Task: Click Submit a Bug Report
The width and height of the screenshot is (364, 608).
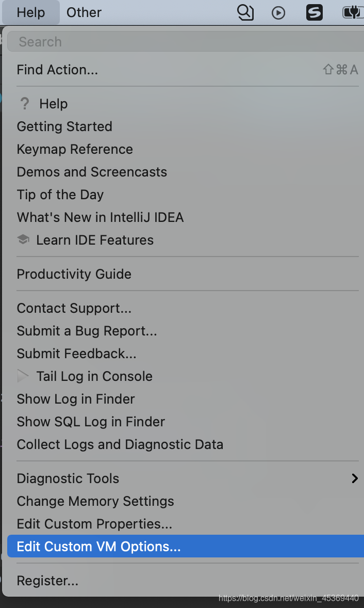Action: pyautogui.click(x=87, y=330)
